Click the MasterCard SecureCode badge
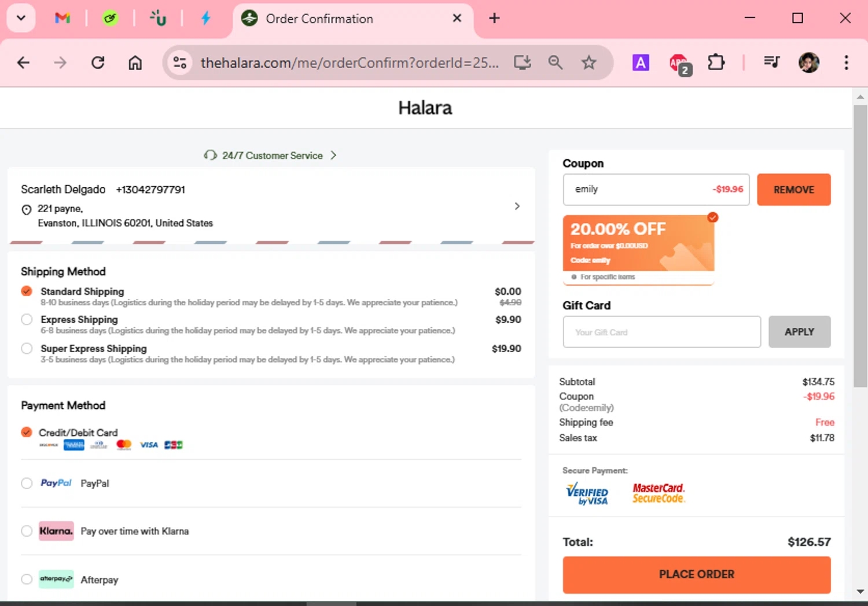Viewport: 868px width, 606px height. point(659,493)
